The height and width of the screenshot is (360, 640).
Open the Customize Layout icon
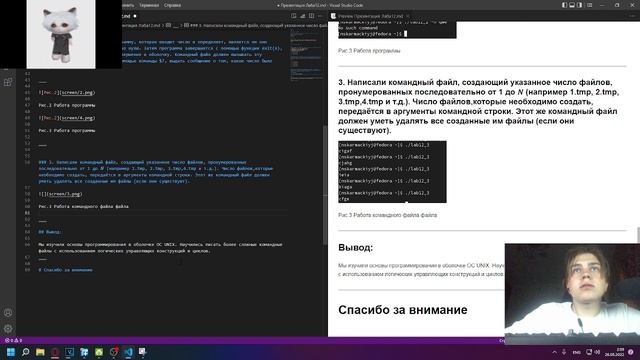pos(589,5)
